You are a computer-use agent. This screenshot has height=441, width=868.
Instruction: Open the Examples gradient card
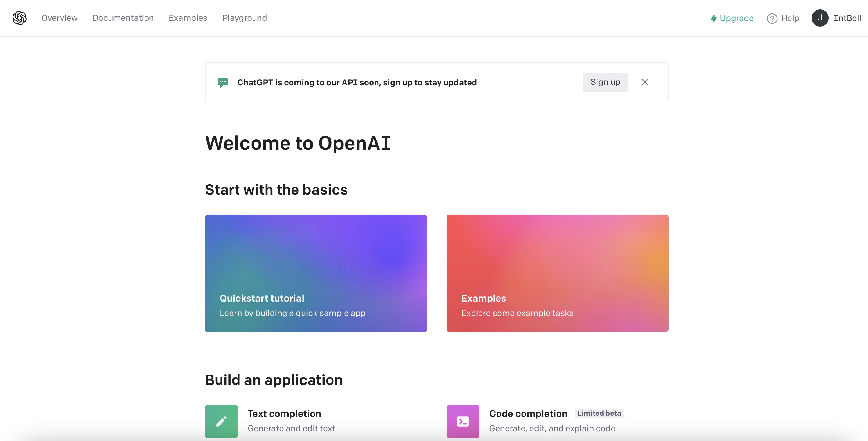557,273
